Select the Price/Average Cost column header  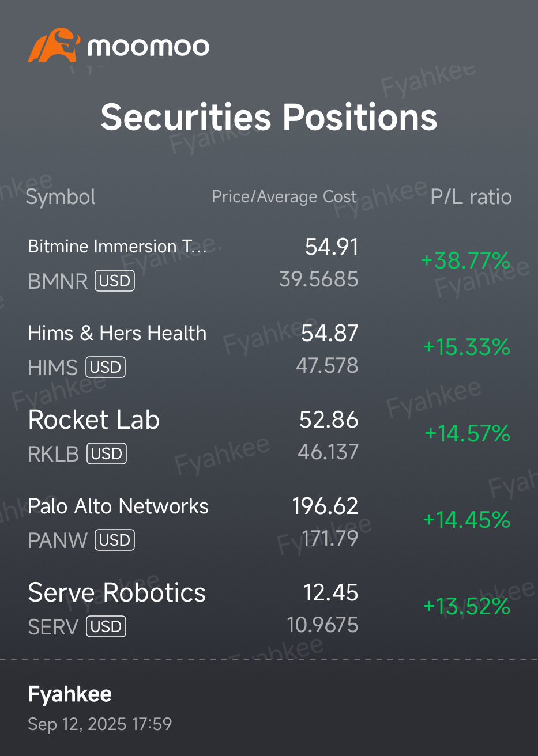[x=284, y=197]
